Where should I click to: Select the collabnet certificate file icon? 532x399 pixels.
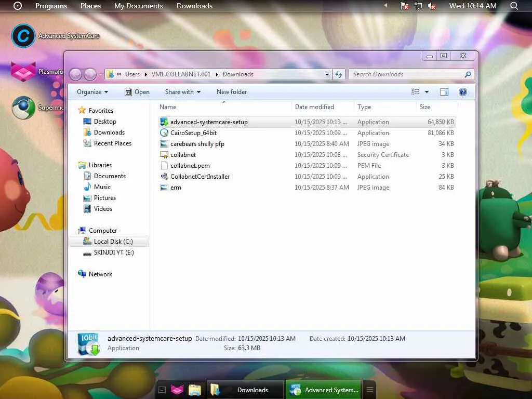pos(164,155)
